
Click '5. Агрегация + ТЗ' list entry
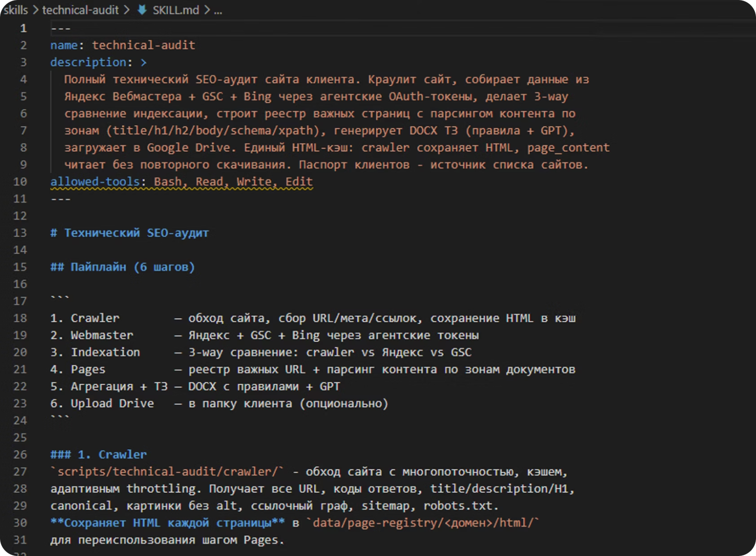[x=109, y=386]
